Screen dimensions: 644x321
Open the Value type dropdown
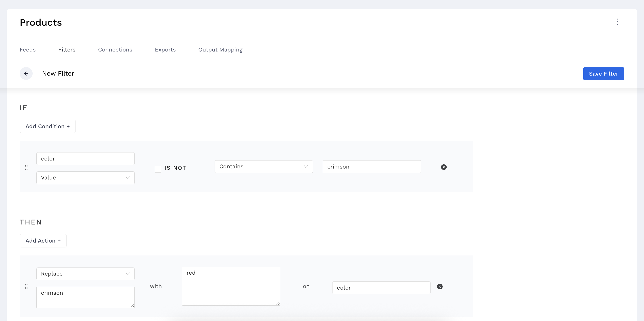tap(85, 178)
